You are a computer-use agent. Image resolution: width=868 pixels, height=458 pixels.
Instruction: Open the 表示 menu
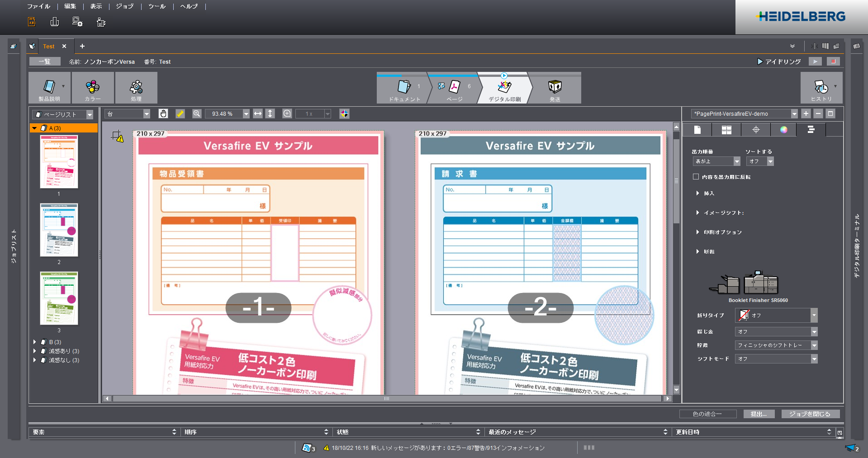coord(96,6)
